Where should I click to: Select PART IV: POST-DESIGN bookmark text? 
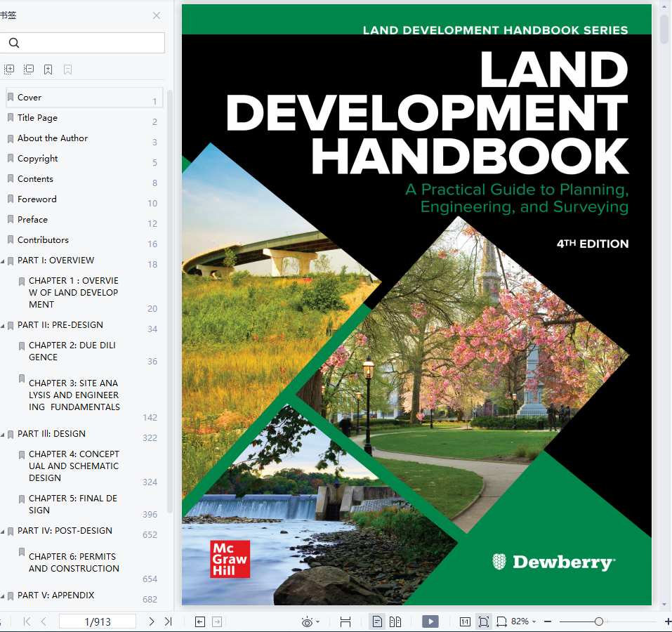pos(65,531)
